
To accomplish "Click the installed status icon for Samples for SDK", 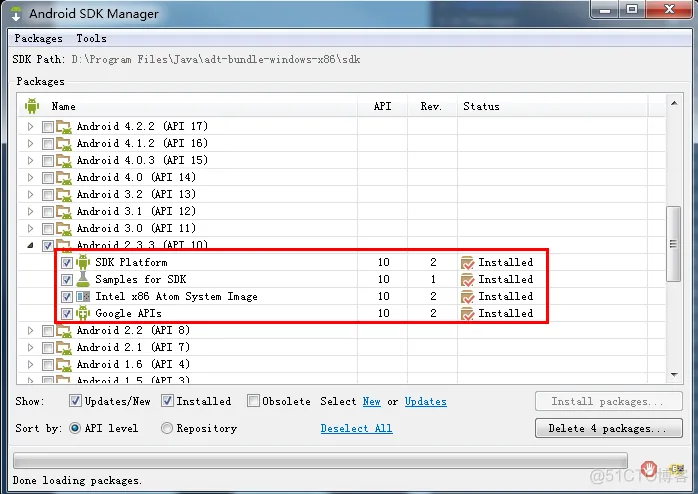I will coord(467,279).
